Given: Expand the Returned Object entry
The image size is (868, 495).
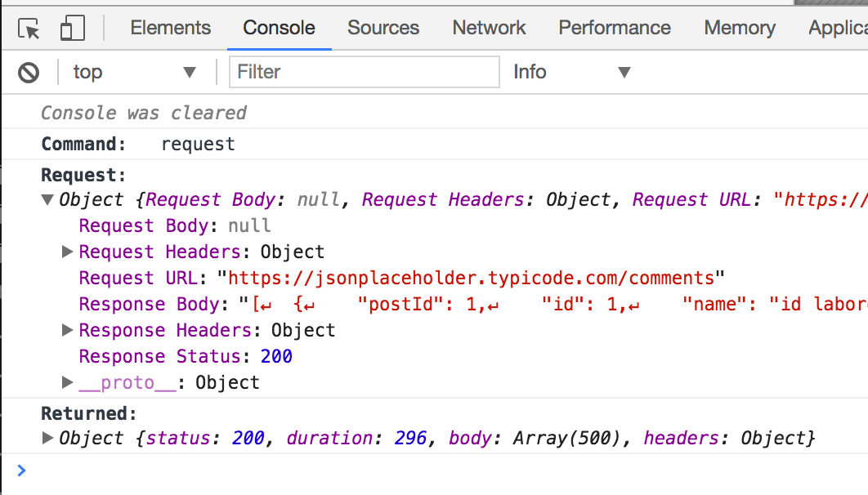Looking at the screenshot, I should coord(47,438).
